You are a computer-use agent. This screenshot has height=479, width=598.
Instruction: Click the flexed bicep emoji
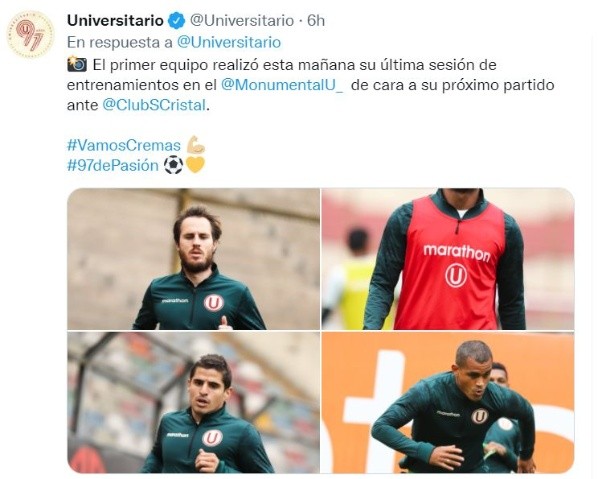[x=196, y=145]
